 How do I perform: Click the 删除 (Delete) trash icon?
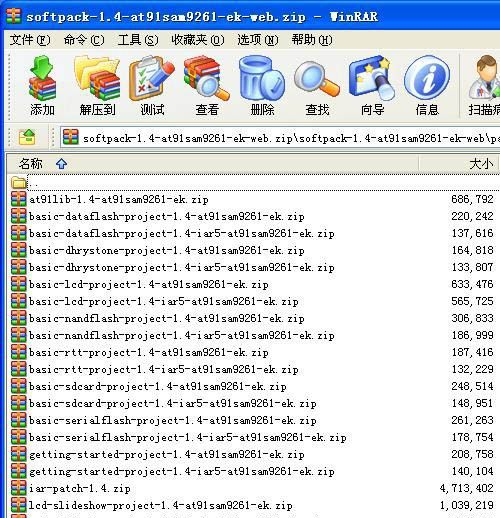(262, 86)
